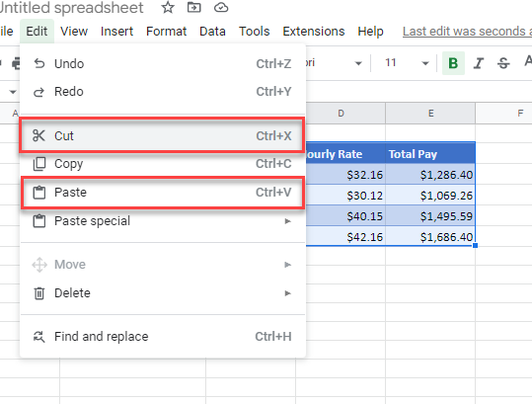
Task: Open the font family dropdown arrow
Action: (358, 63)
